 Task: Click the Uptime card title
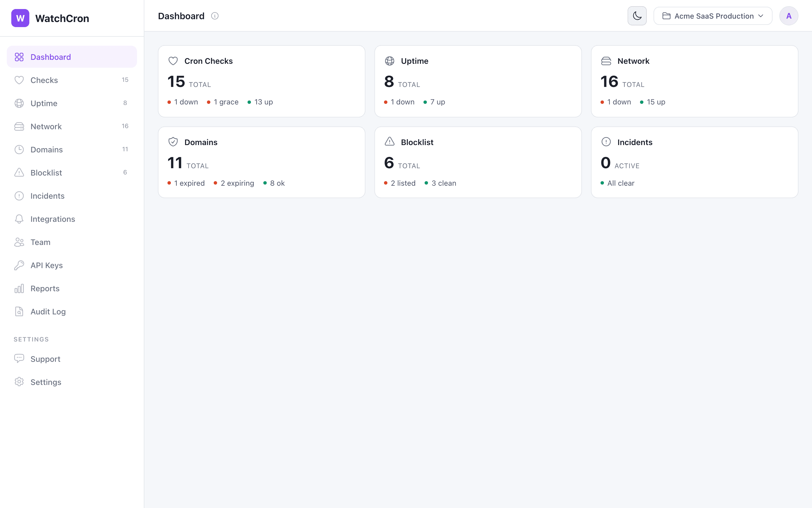pos(414,61)
